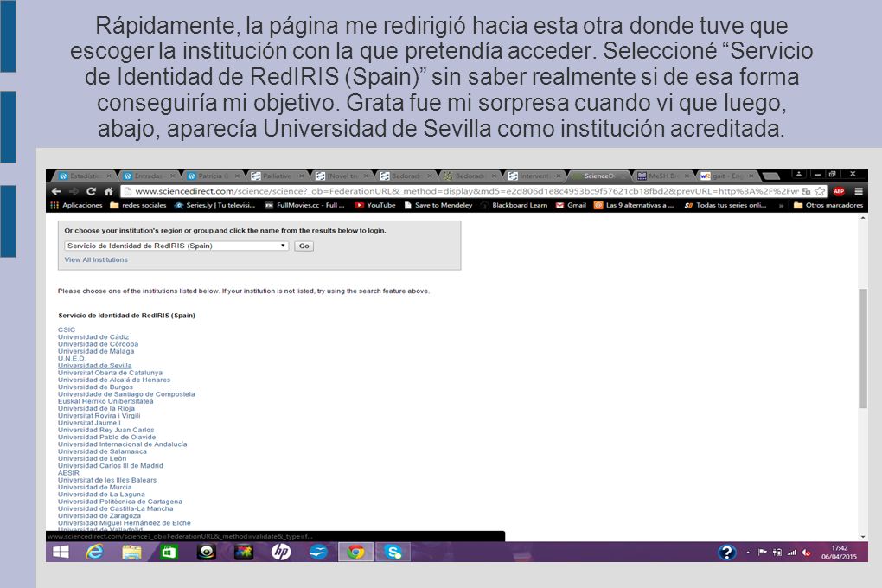Click the Save to Mendeley bookmark
This screenshot has height=588, width=882.
[x=438, y=206]
